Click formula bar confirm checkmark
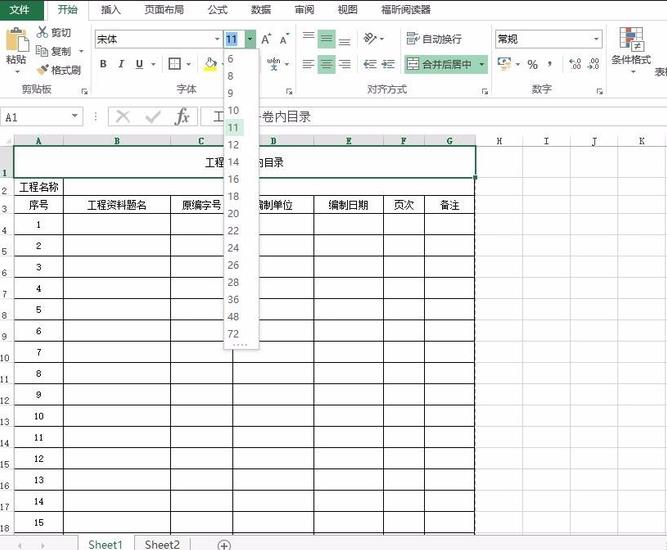 (153, 117)
